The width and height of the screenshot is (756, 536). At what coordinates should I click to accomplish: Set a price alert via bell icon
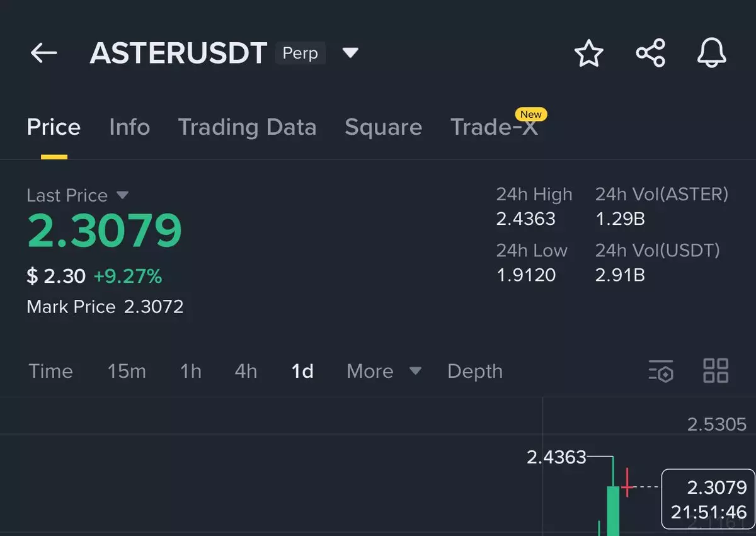tap(712, 54)
